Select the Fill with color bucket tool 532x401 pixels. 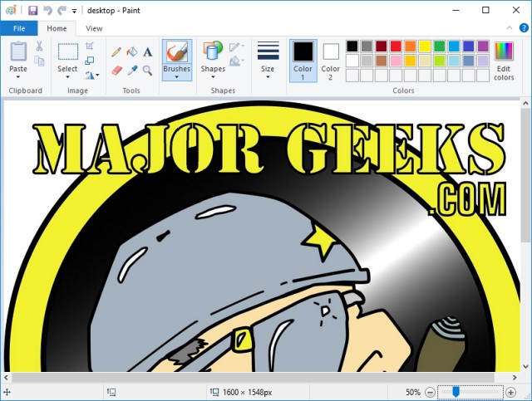pos(132,51)
